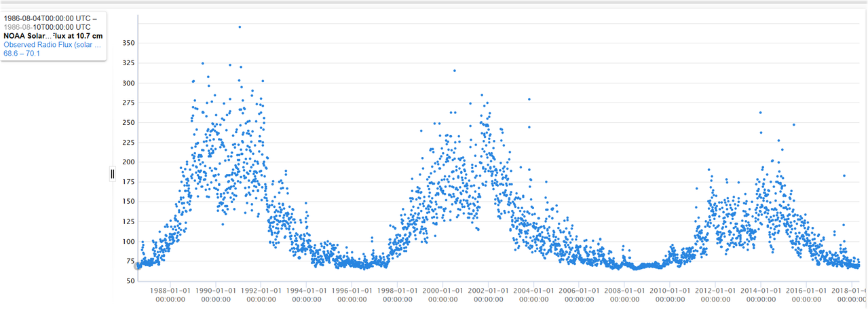
Task: Click the 50 y-axis tick label
Action: pyautogui.click(x=130, y=281)
